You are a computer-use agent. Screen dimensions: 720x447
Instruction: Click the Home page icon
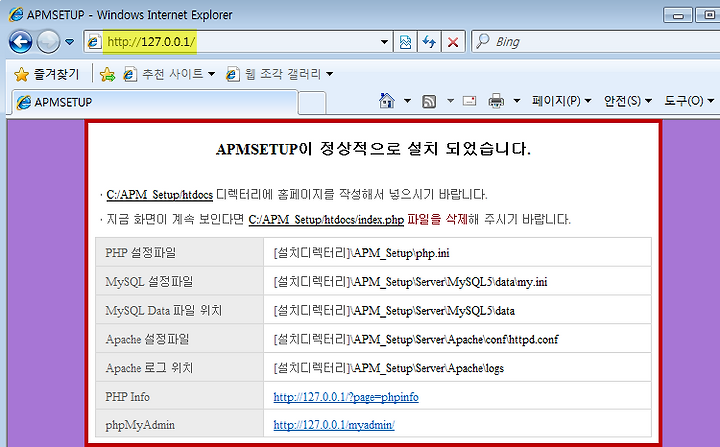coord(387,101)
